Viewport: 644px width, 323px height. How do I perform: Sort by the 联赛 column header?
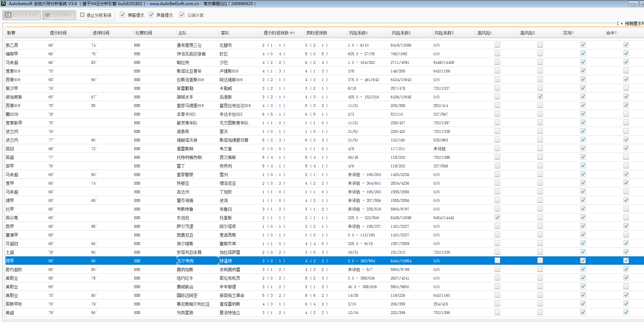11,33
